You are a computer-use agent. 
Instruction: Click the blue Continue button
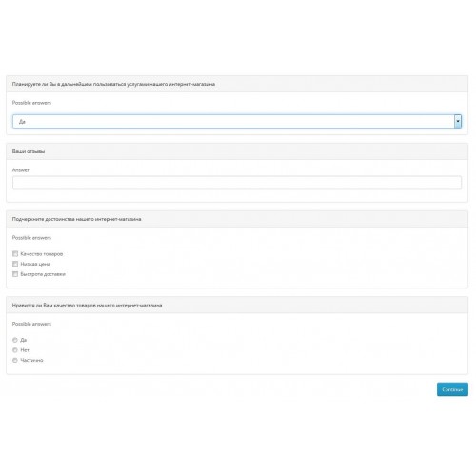tap(452, 389)
